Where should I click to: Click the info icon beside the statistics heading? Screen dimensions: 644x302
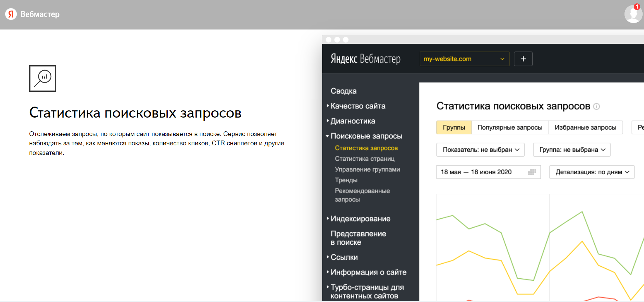(596, 106)
